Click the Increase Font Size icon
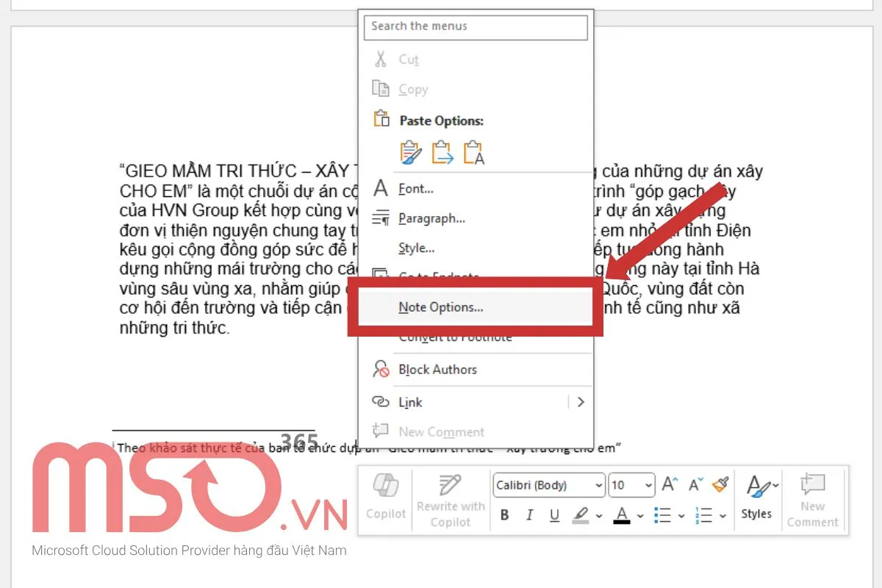 point(670,484)
